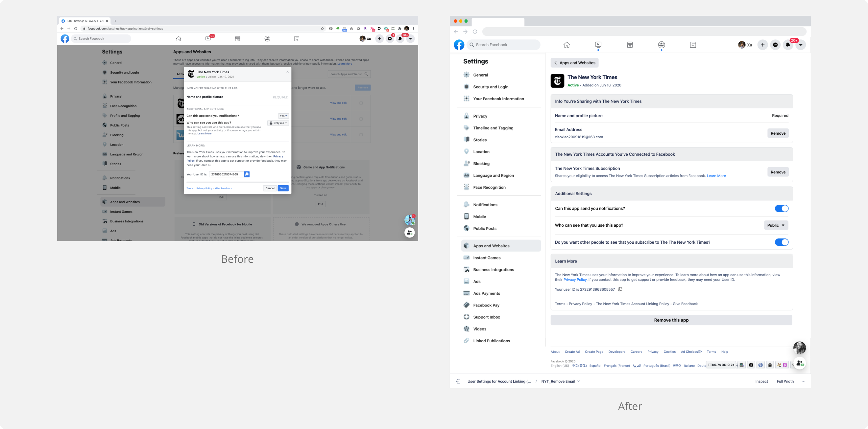The height and width of the screenshot is (429, 868).
Task: Go back to Apps and Websites
Action: point(574,63)
